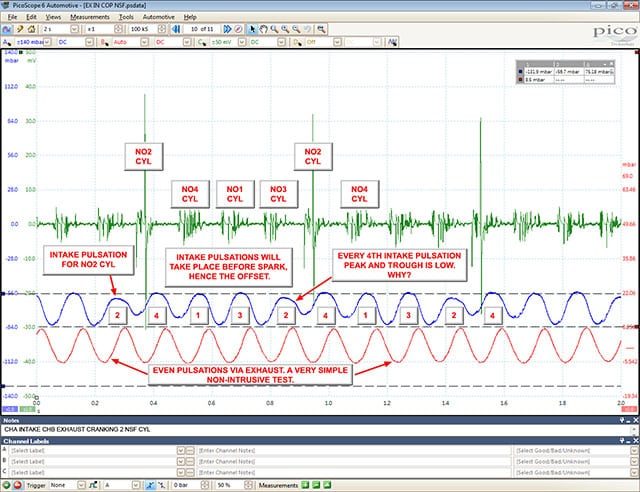Go to the next waveform buffer

coord(227,29)
